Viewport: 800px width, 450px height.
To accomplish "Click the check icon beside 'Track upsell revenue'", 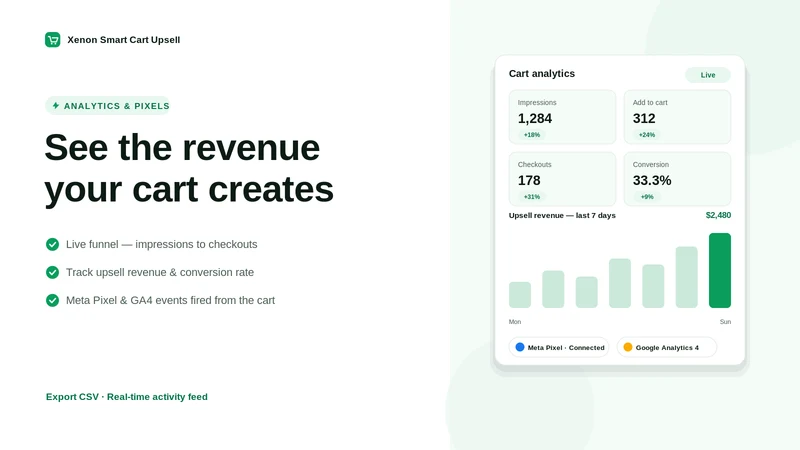I will tap(53, 272).
